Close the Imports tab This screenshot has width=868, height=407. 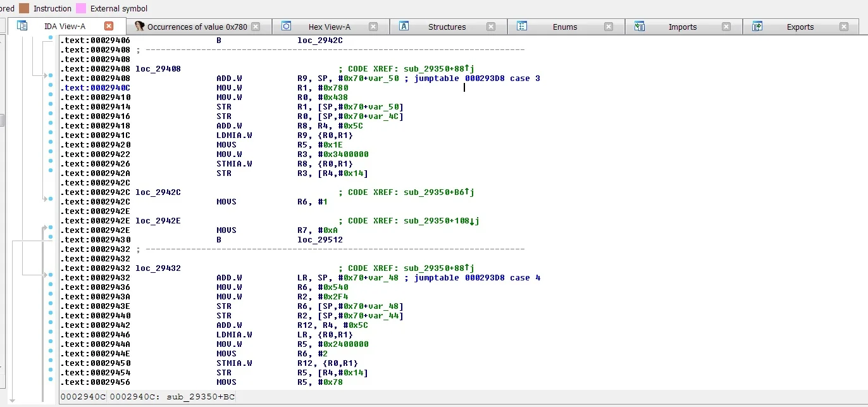[726, 27]
